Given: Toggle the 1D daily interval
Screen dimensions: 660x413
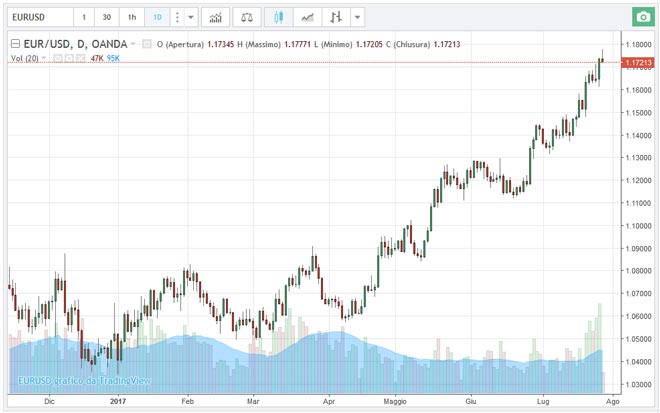Looking at the screenshot, I should (x=157, y=18).
